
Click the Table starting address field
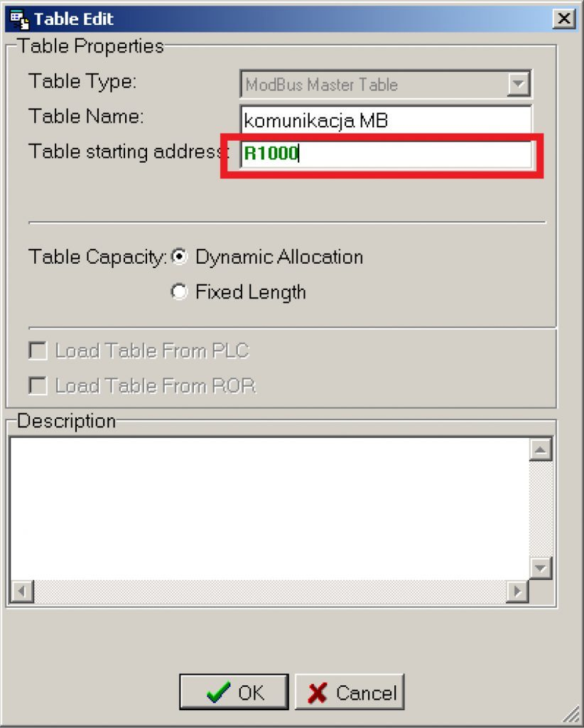coord(386,154)
